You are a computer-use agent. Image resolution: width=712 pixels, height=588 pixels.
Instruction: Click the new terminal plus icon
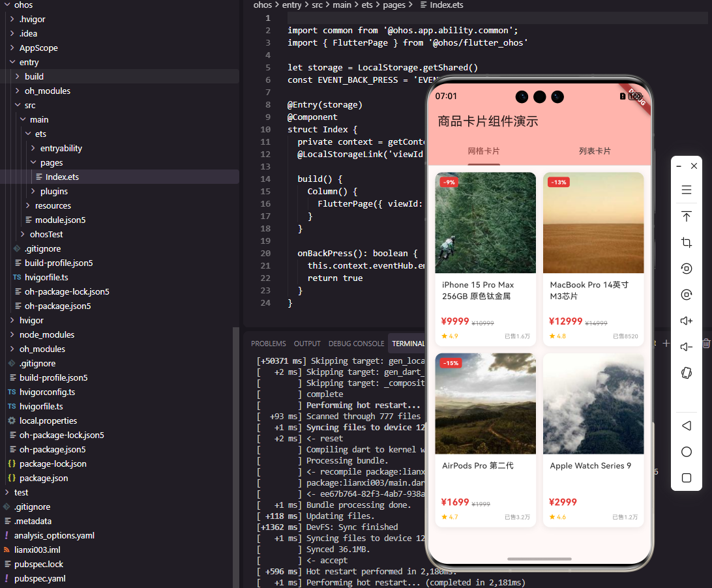666,344
